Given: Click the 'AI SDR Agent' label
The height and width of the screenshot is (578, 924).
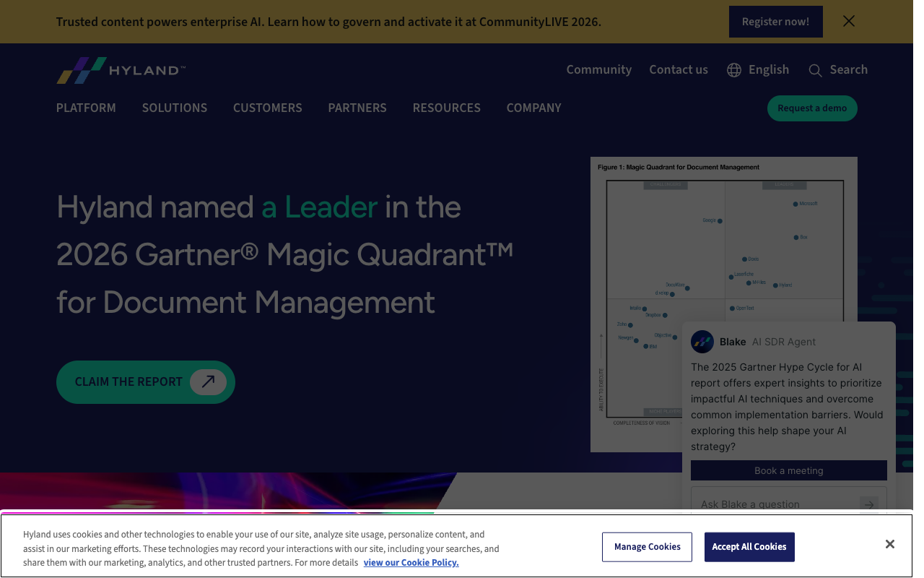Looking at the screenshot, I should [x=784, y=342].
